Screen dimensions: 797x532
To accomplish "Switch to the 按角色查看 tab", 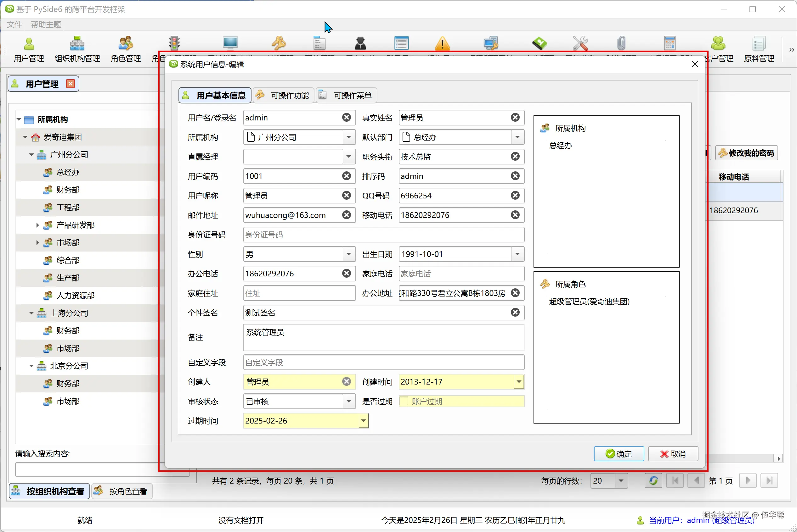I will click(x=122, y=491).
